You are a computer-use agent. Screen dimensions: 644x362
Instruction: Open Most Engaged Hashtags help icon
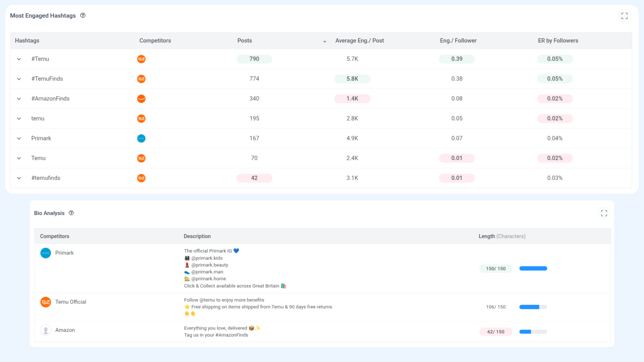[x=83, y=15]
